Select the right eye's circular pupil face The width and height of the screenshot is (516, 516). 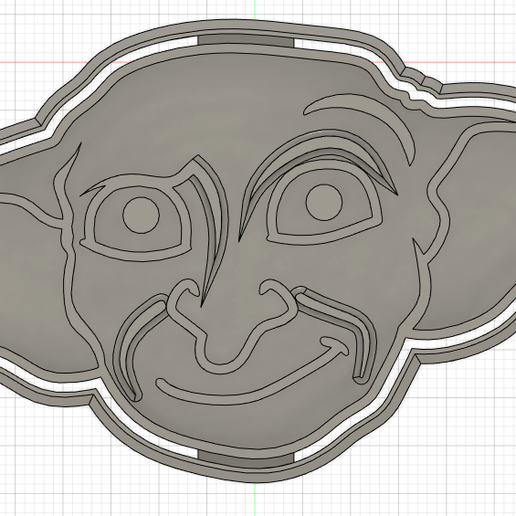324,202
